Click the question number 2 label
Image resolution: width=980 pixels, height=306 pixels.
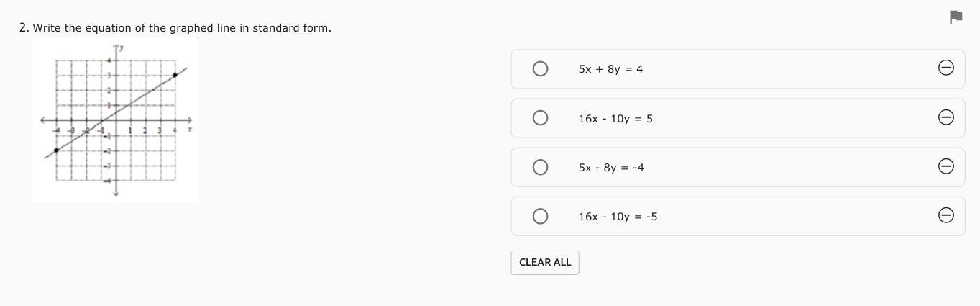coord(24,28)
